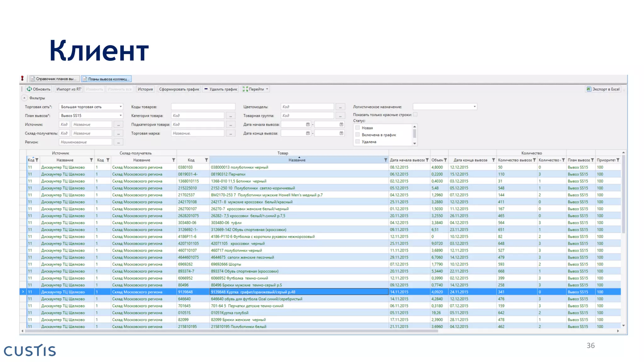Click the Коды товаров input field
644x362 pixels.
203,107
